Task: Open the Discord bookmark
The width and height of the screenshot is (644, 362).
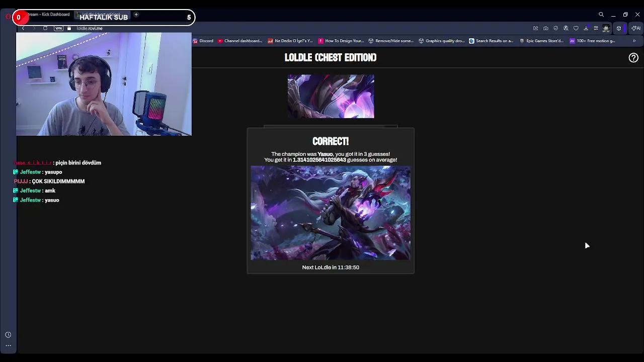Action: (x=203, y=41)
